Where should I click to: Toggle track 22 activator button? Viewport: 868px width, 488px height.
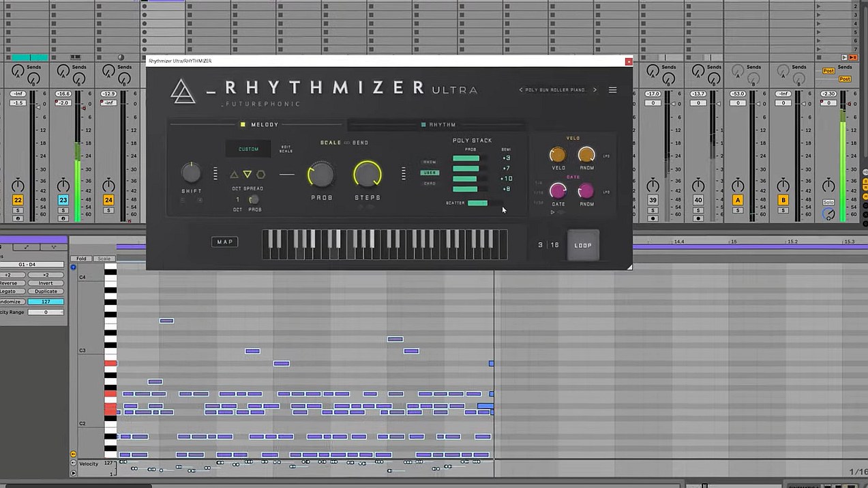click(x=18, y=200)
